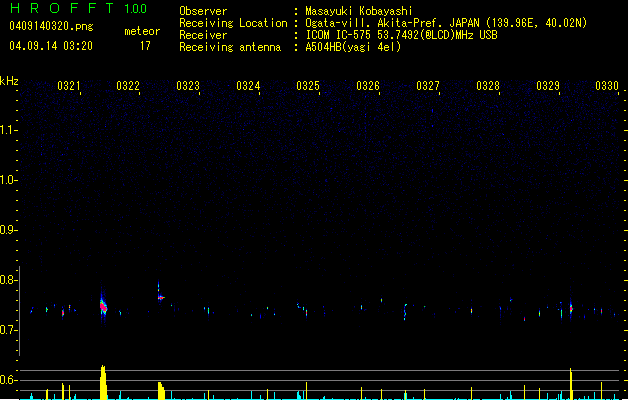Click the 1.1 kHz axis label
This screenshot has height=400, width=629.
click(8, 130)
